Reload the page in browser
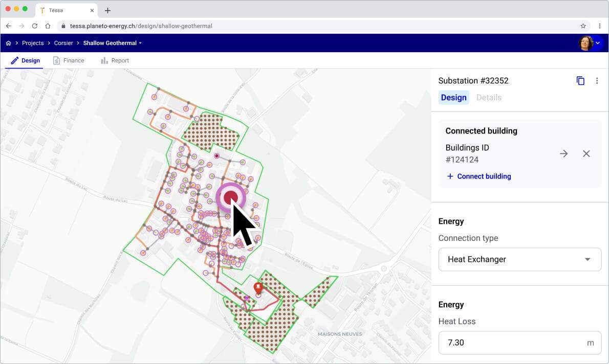 [x=35, y=26]
